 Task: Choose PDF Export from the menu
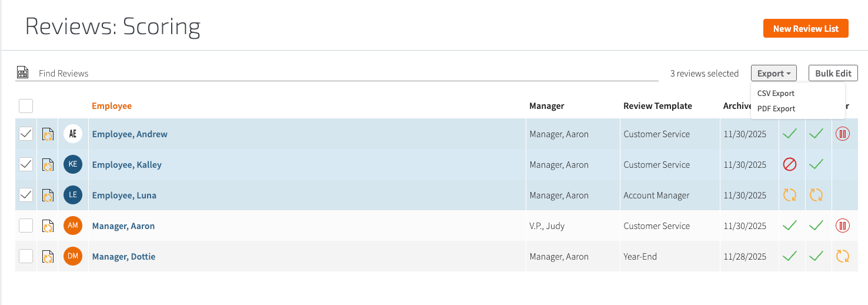[x=776, y=108]
